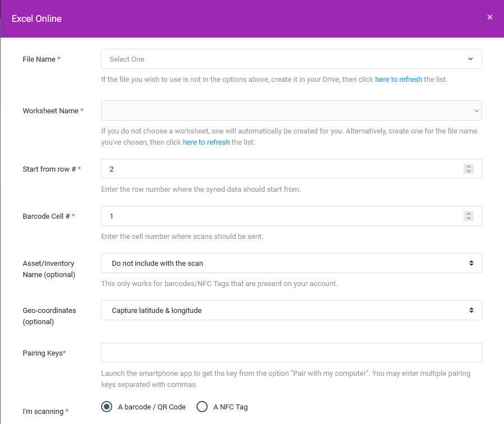This screenshot has height=424, width=504.
Task: Focus the Barcode Cell # field
Action: 283,216
